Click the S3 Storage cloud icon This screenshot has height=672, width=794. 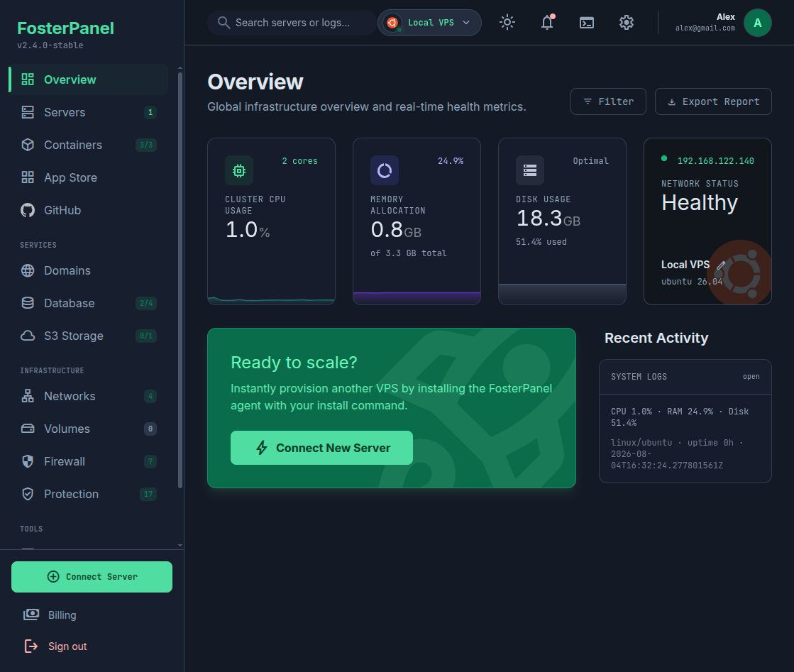(28, 336)
